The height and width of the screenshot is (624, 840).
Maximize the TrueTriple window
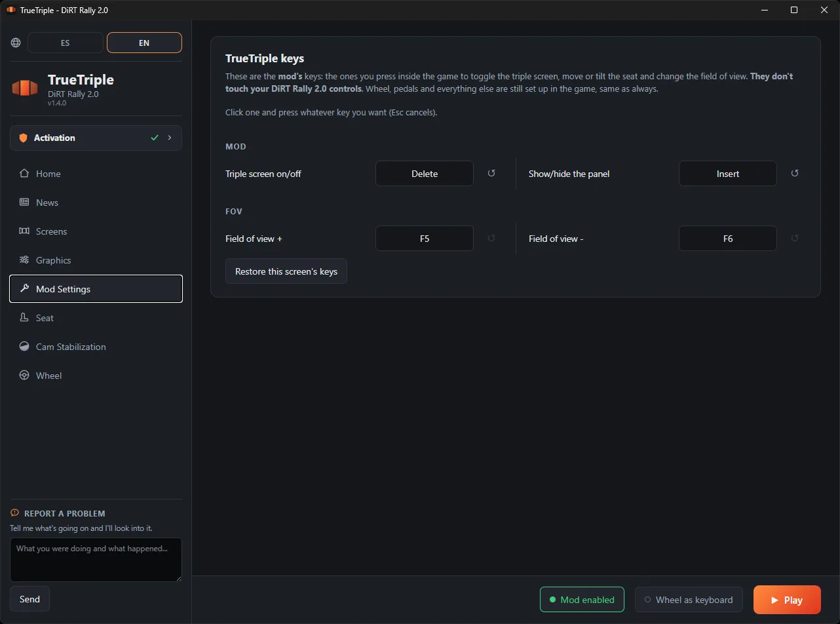click(x=794, y=10)
